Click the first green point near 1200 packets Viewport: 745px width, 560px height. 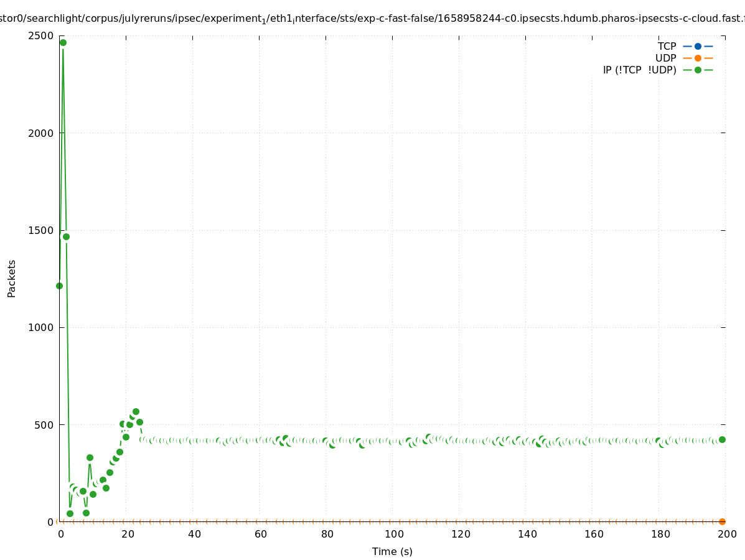click(x=59, y=286)
